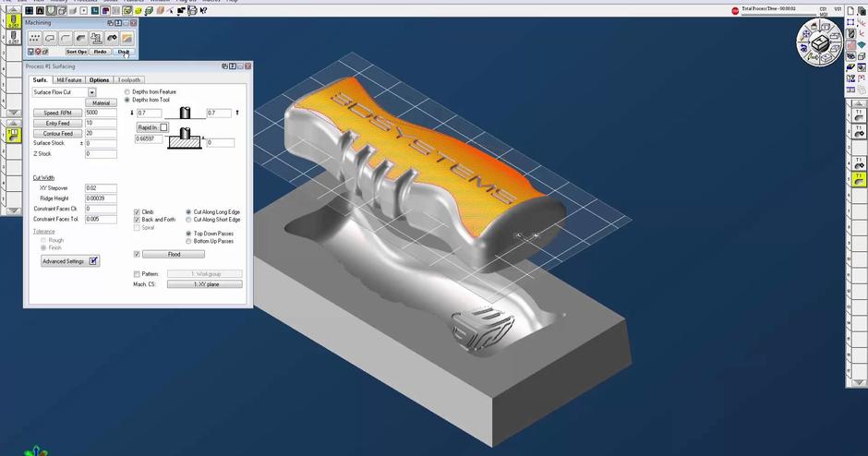Click the blank document icon in right palette

(850, 10)
